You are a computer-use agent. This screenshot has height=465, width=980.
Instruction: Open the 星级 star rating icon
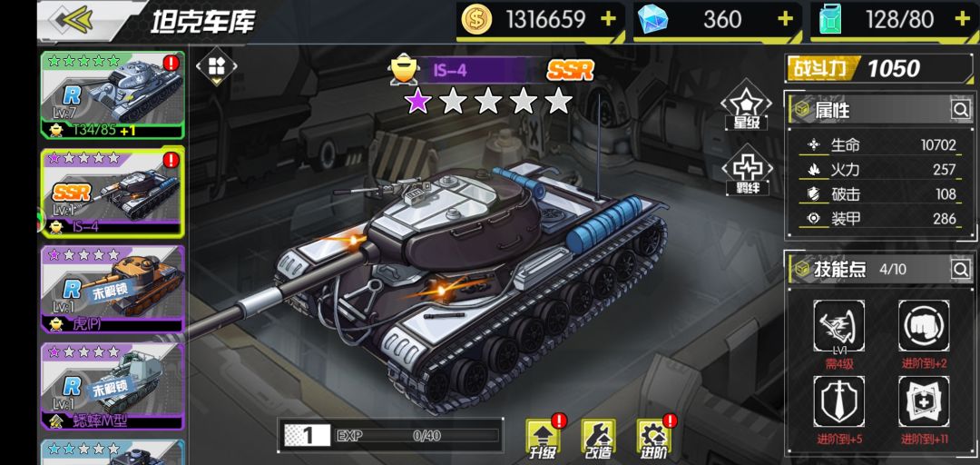point(747,105)
